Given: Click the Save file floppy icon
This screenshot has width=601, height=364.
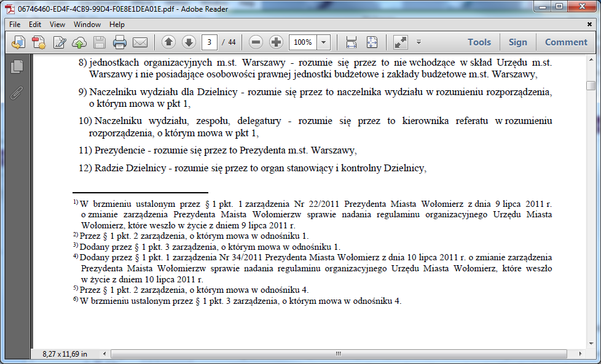Looking at the screenshot, I should 100,42.
